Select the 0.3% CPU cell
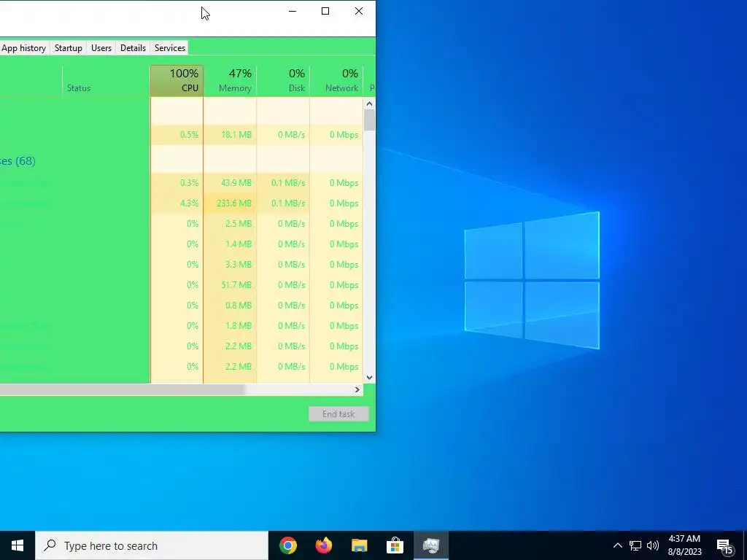 177,183
